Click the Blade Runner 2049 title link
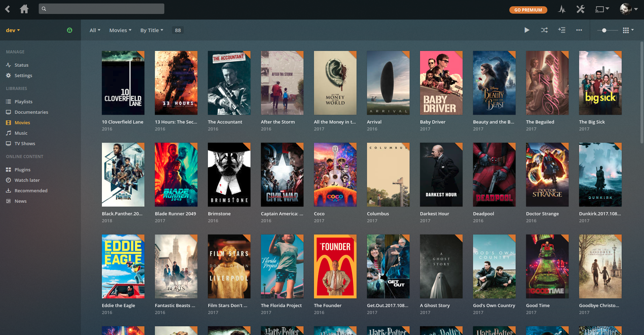The height and width of the screenshot is (335, 644). (175, 214)
